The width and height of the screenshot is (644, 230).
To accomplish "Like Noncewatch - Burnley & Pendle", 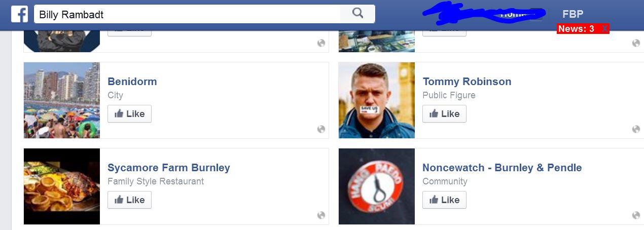I will click(x=444, y=200).
